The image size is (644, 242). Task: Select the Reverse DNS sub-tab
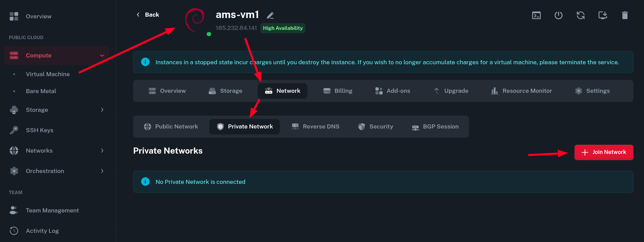(x=316, y=126)
